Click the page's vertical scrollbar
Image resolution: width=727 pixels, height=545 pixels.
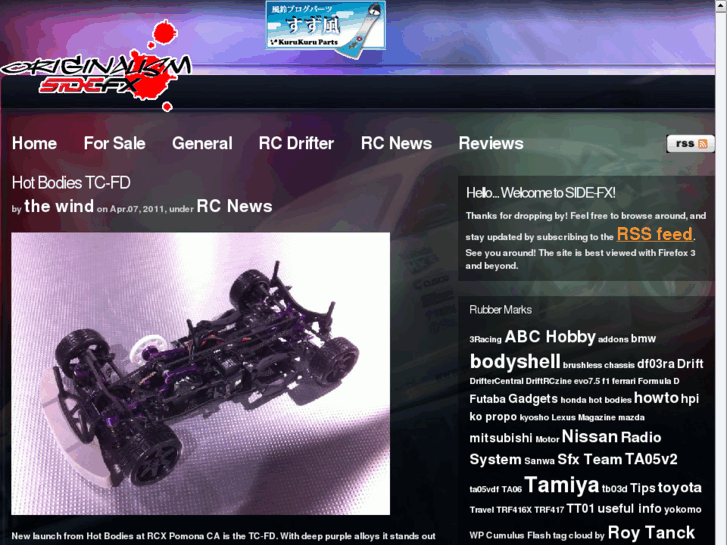pyautogui.click(x=721, y=272)
